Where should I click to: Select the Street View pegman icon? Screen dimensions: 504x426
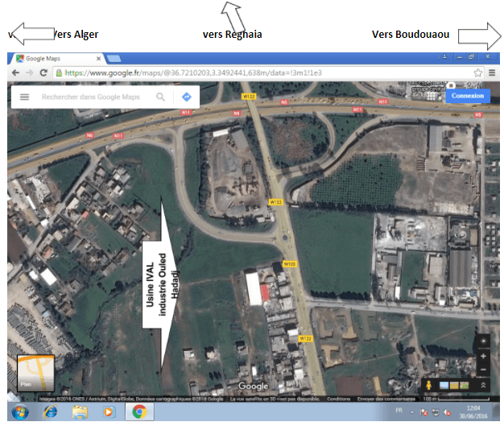click(x=428, y=386)
